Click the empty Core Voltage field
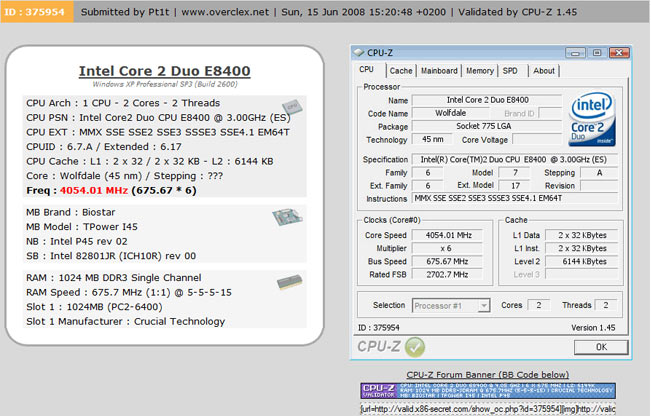 click(537, 139)
